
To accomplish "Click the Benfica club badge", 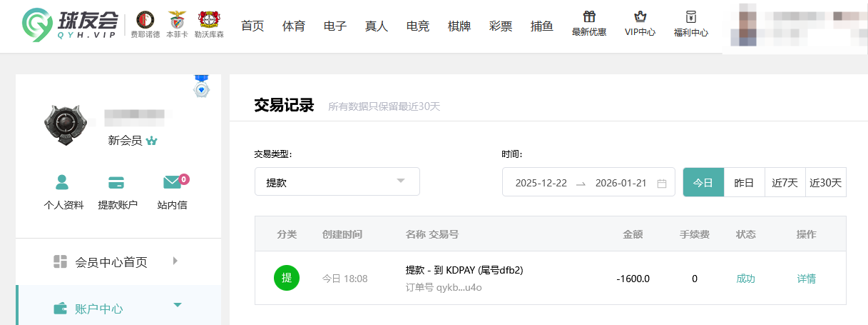I will (x=175, y=19).
